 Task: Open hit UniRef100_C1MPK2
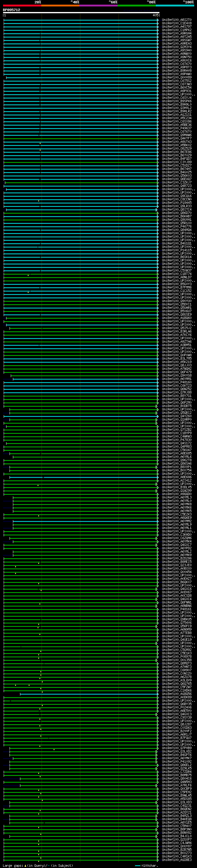tap(177, 30)
